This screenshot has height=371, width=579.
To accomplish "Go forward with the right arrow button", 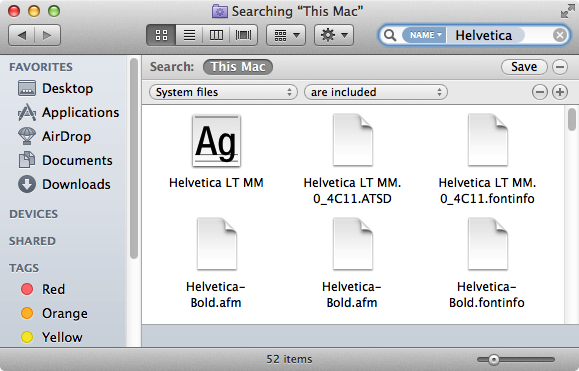I will tap(48, 35).
